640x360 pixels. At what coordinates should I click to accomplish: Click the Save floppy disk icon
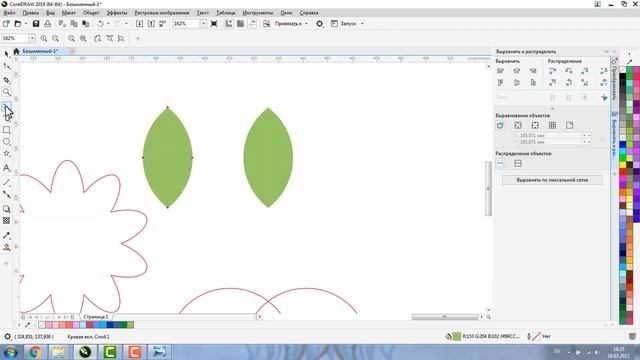point(36,24)
